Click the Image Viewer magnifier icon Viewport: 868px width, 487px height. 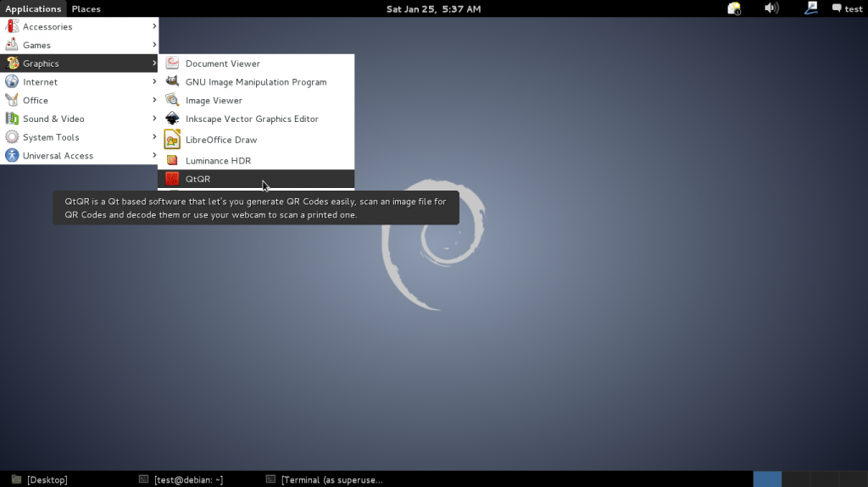(172, 100)
